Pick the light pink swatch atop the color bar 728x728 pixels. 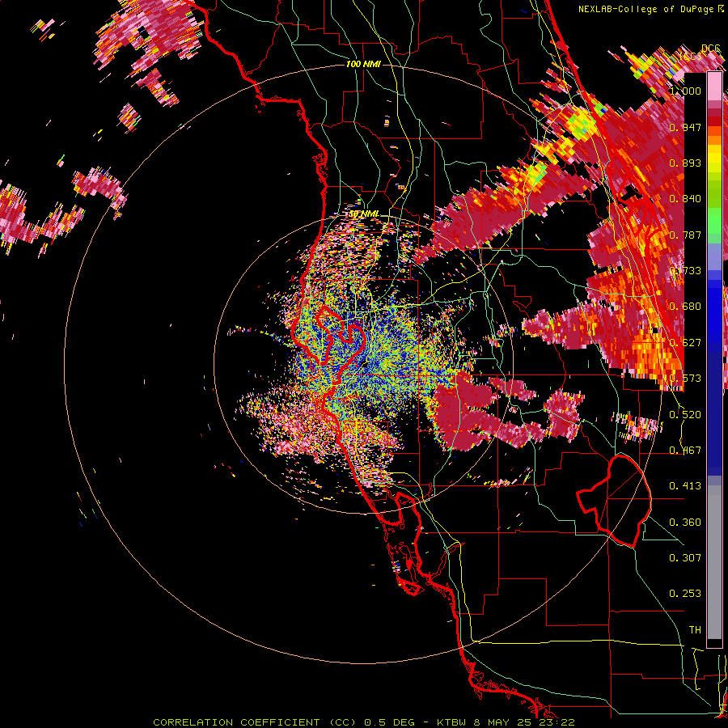point(714,86)
